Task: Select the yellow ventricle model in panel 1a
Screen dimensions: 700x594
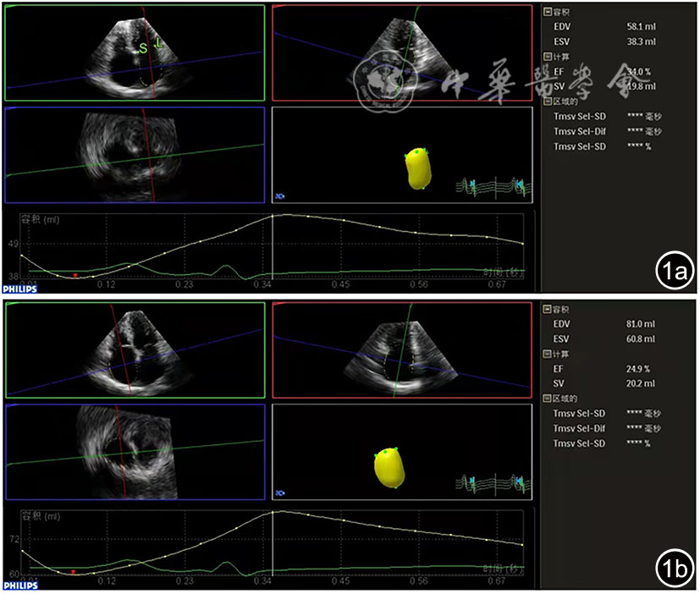Action: [x=417, y=168]
